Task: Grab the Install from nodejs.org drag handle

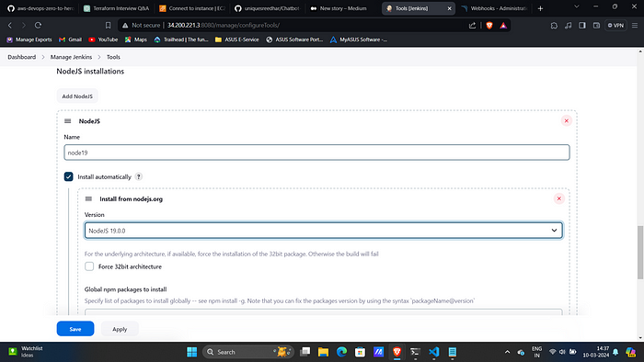Action: [x=88, y=198]
